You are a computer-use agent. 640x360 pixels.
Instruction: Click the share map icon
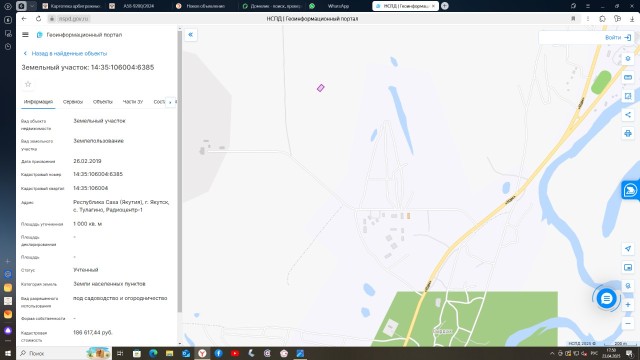coord(628,115)
